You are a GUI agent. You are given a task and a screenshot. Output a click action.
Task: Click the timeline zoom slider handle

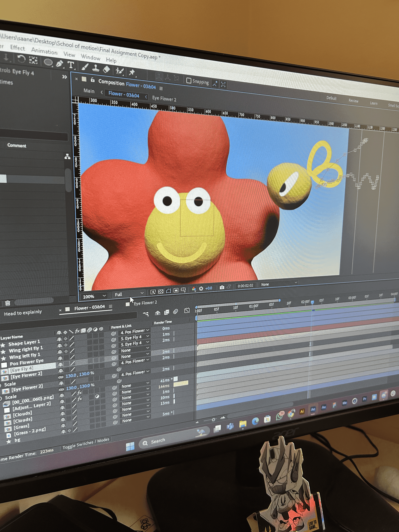(x=213, y=419)
